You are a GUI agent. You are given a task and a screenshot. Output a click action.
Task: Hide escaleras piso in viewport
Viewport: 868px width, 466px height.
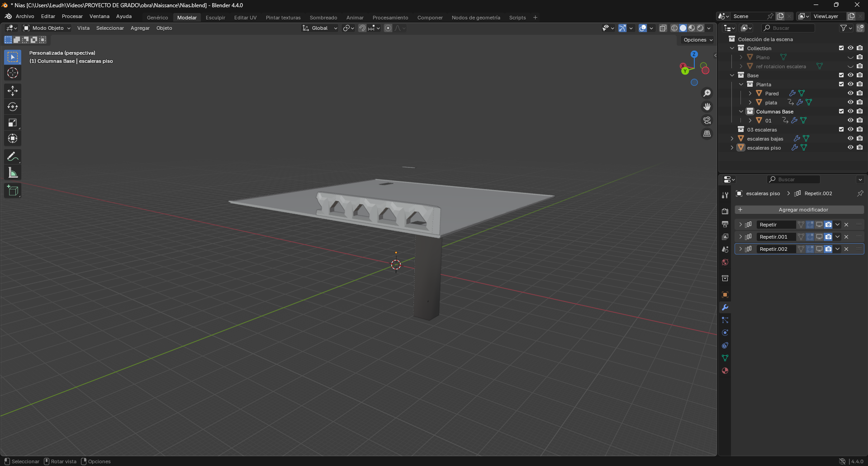tap(850, 148)
